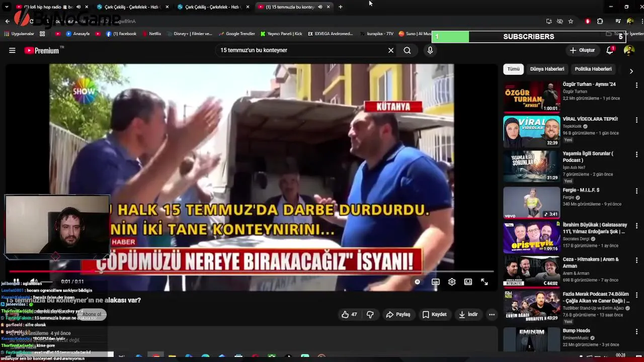The width and height of the screenshot is (644, 362).
Task: Download video with İndir button
Action: coord(468,315)
